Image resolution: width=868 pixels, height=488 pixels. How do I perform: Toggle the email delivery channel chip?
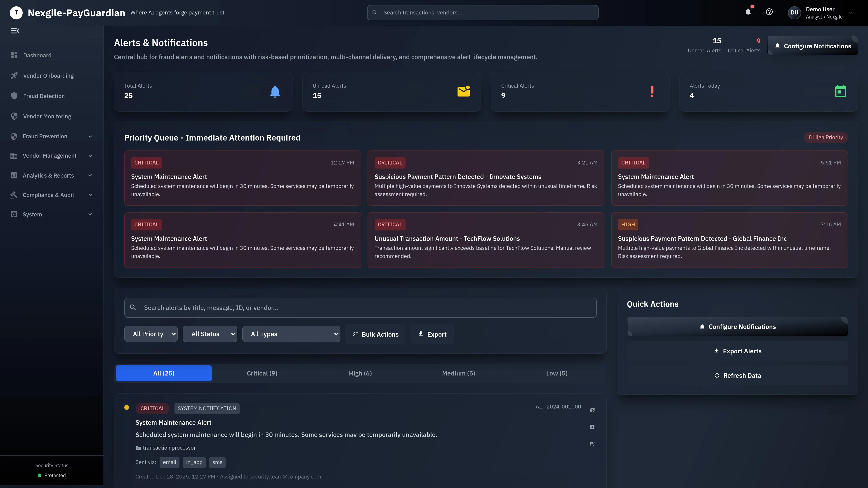coord(170,462)
